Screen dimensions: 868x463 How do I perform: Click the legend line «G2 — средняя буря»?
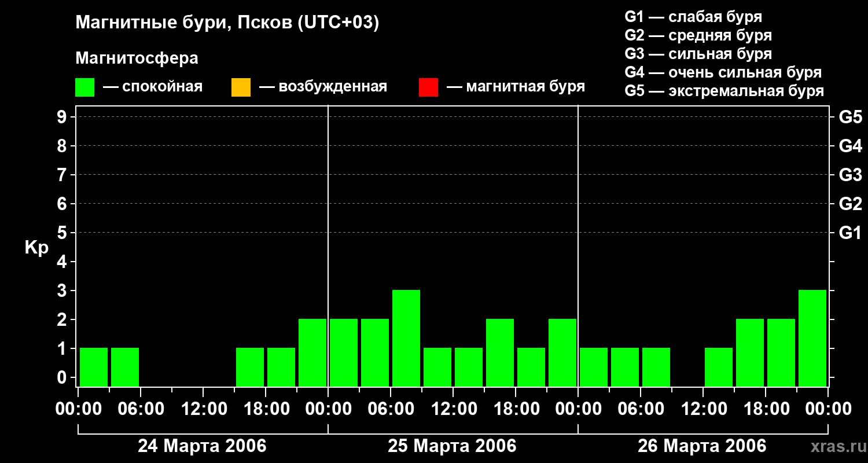(x=698, y=35)
